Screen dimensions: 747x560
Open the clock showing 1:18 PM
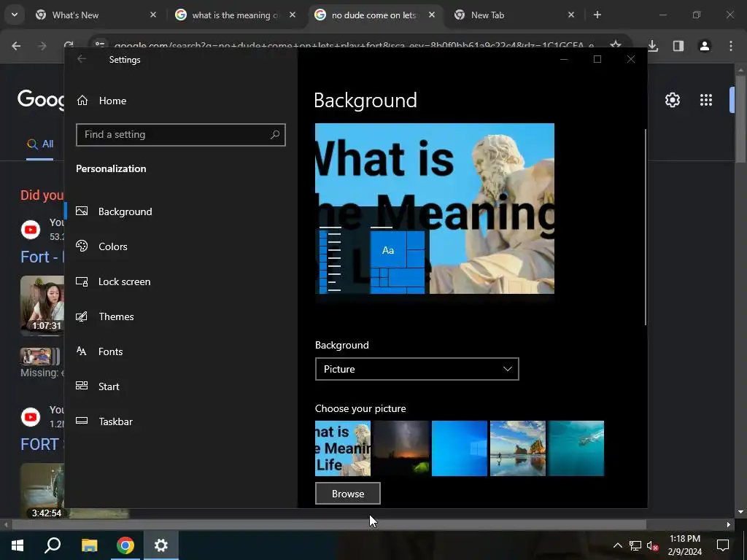(684, 545)
